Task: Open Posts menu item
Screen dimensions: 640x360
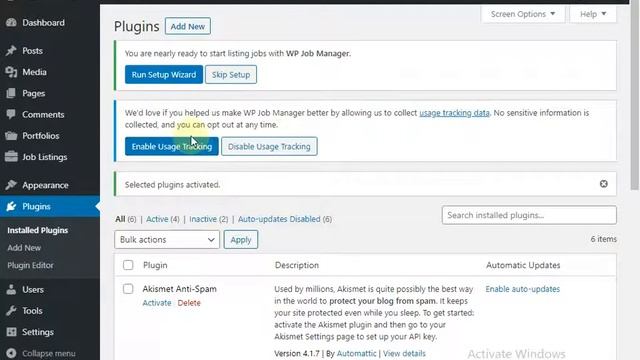Action: 33,51
